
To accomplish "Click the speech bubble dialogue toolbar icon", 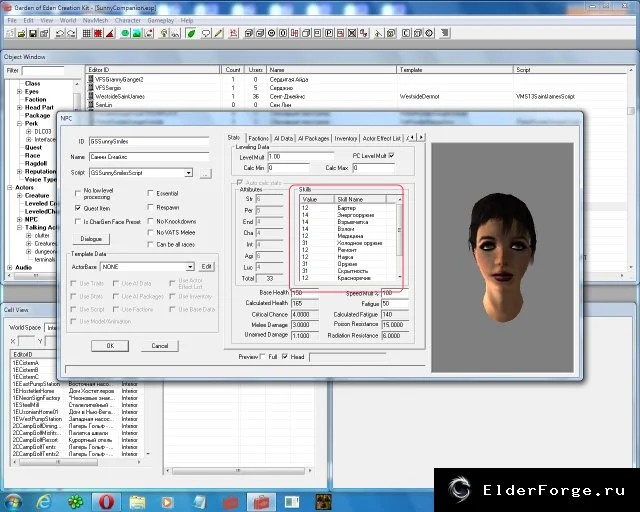I will click(207, 33).
